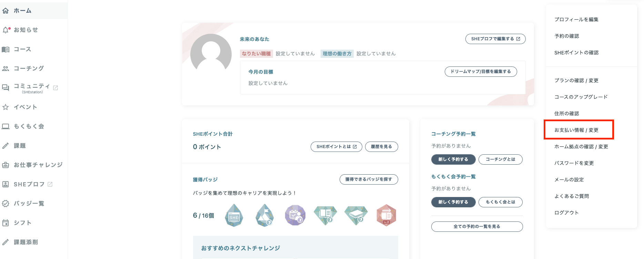Click the イベント star icon
The image size is (644, 259).
click(x=6, y=107)
